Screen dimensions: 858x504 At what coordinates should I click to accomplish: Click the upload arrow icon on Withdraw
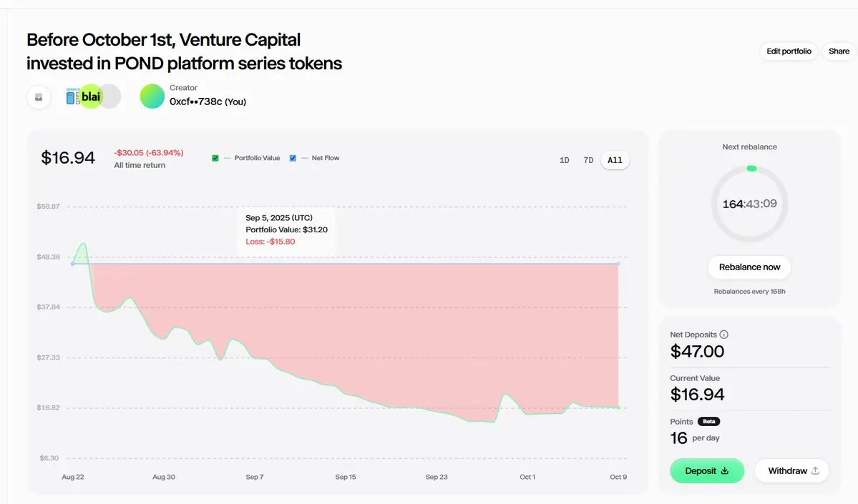814,471
